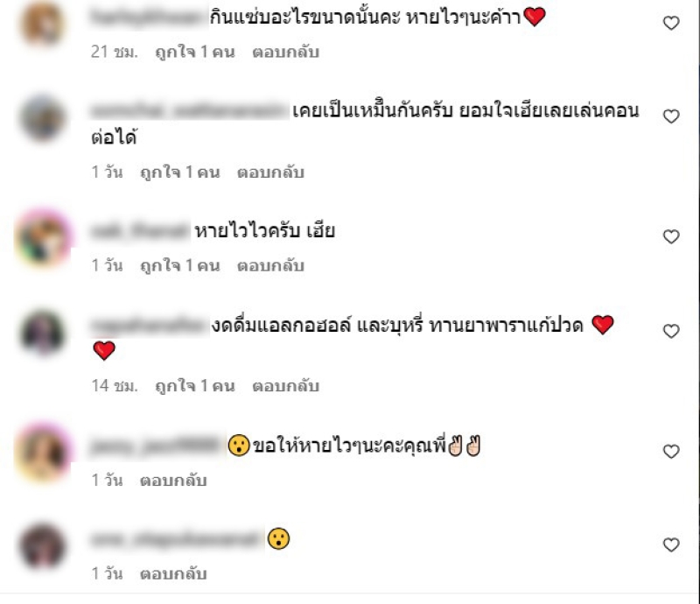700x604 pixels.
Task: Reply to หายไวไวครับ เฮีย comment
Action: click(270, 265)
